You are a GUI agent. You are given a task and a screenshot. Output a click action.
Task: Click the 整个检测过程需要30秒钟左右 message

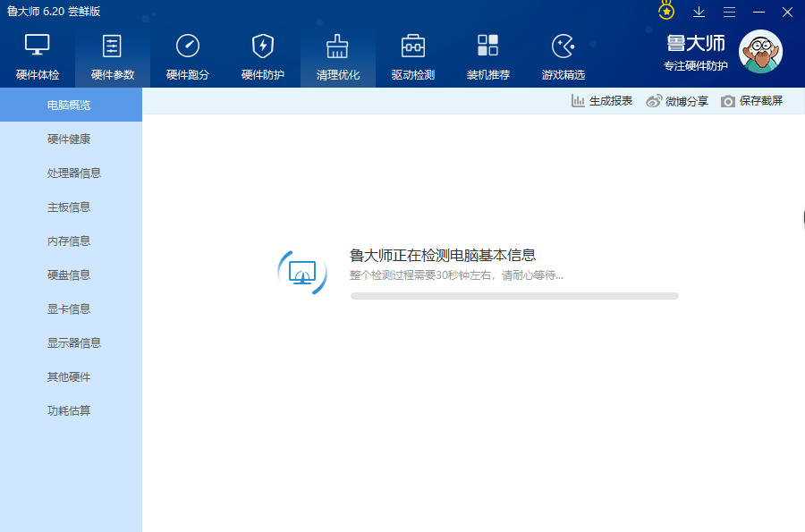(456, 275)
